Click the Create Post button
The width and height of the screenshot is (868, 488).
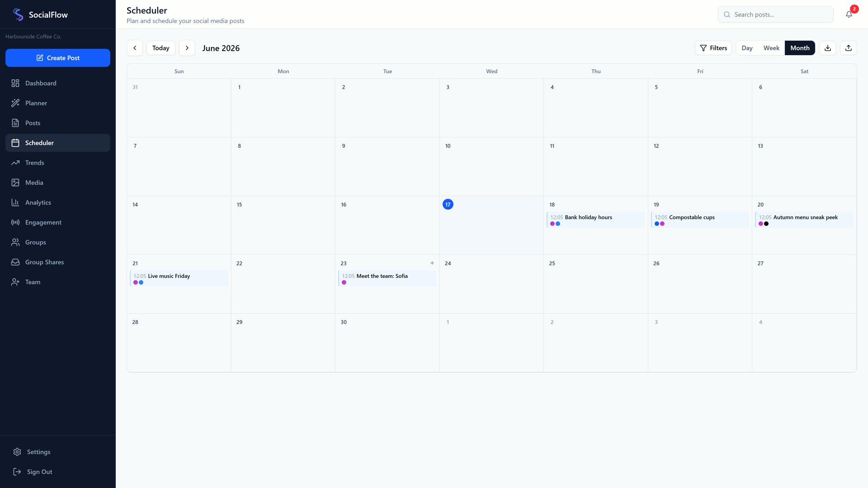58,58
